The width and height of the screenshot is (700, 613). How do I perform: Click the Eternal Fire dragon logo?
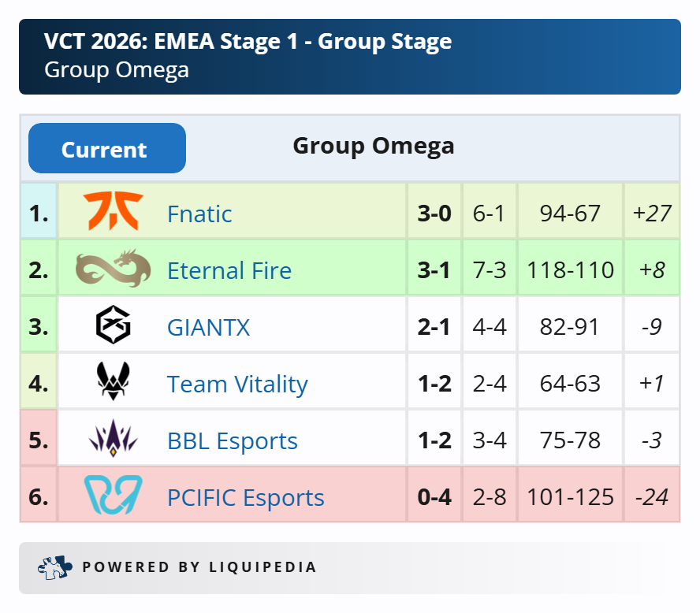[113, 269]
